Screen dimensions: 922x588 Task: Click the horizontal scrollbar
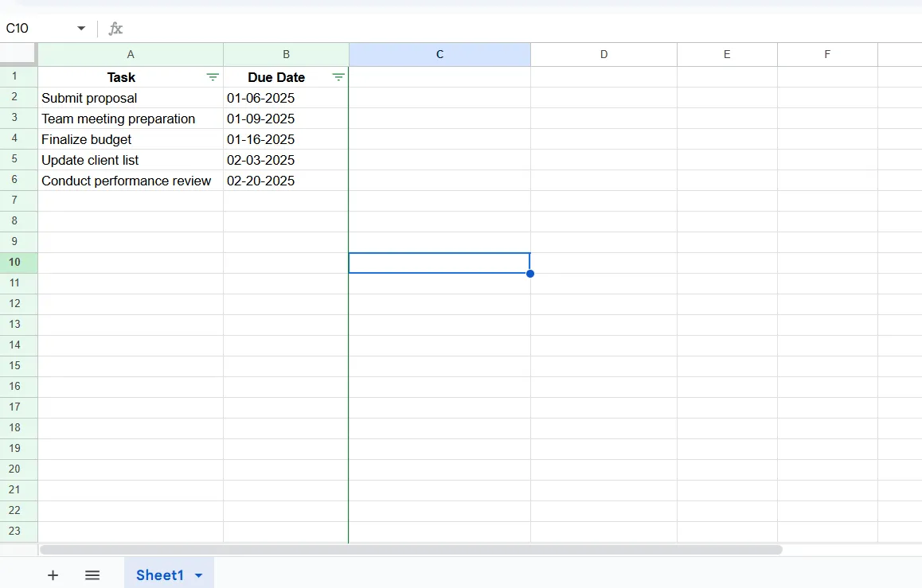coord(411,550)
